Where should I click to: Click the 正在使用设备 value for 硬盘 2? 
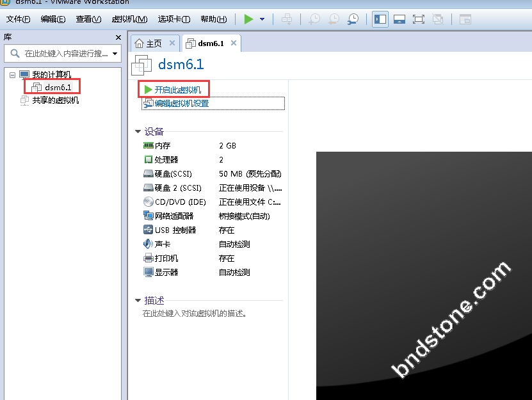(250, 188)
